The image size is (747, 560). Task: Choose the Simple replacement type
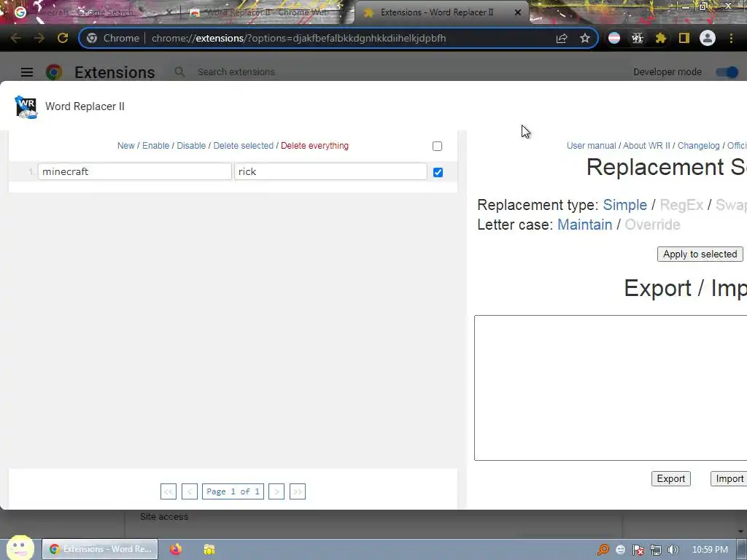click(x=625, y=205)
